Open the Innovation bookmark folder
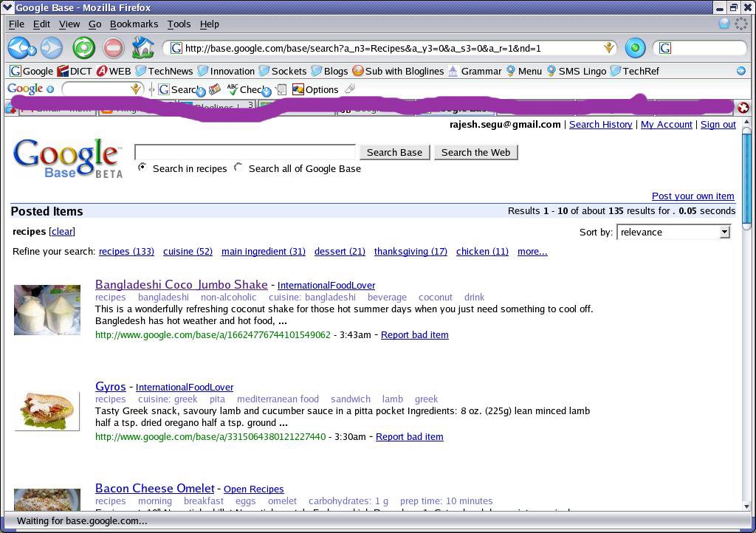This screenshot has width=756, height=533. pyautogui.click(x=226, y=71)
